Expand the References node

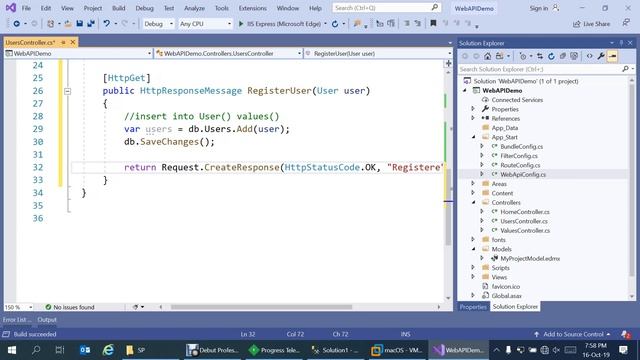(x=473, y=118)
